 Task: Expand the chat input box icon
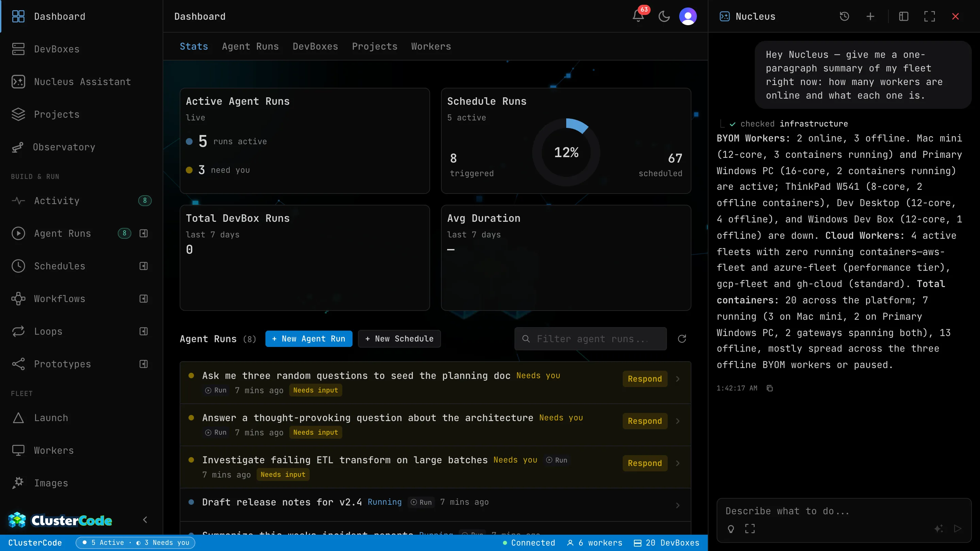click(750, 529)
